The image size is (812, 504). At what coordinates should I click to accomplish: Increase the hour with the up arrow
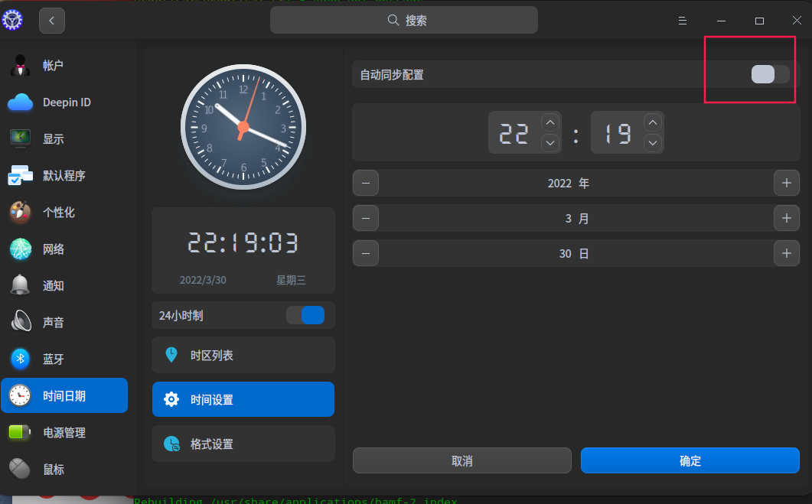[x=549, y=122]
